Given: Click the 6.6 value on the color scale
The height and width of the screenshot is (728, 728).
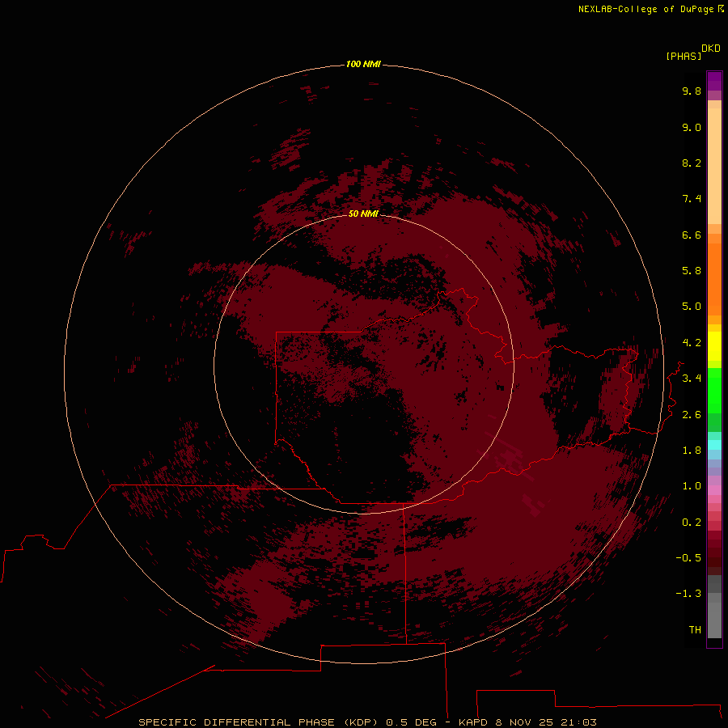Looking at the screenshot, I should pyautogui.click(x=692, y=235).
